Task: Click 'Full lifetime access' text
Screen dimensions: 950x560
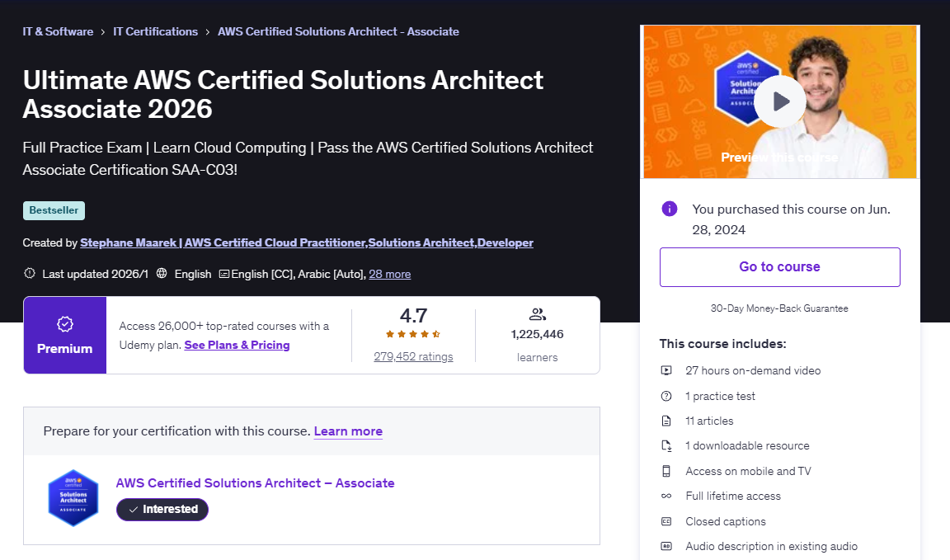Action: 733,496
